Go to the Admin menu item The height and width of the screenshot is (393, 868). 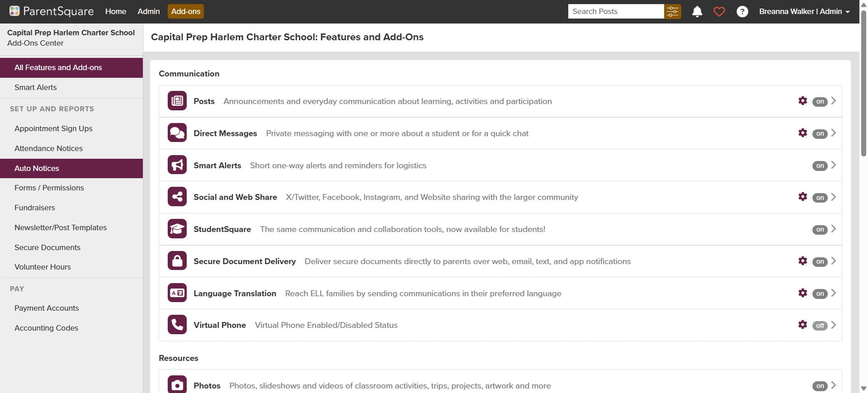149,11
